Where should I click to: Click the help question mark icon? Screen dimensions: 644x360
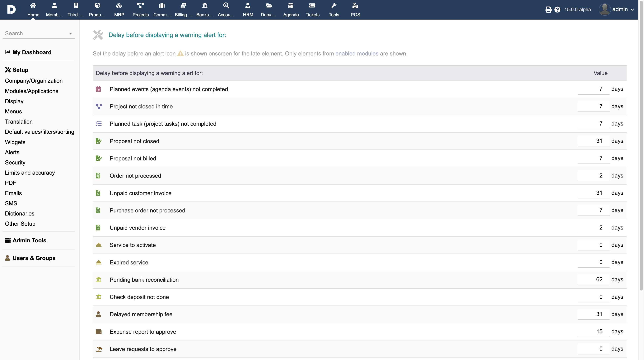coord(557,10)
